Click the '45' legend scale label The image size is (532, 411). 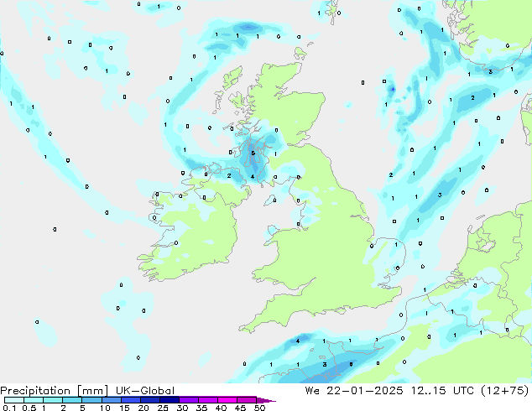click(x=240, y=408)
